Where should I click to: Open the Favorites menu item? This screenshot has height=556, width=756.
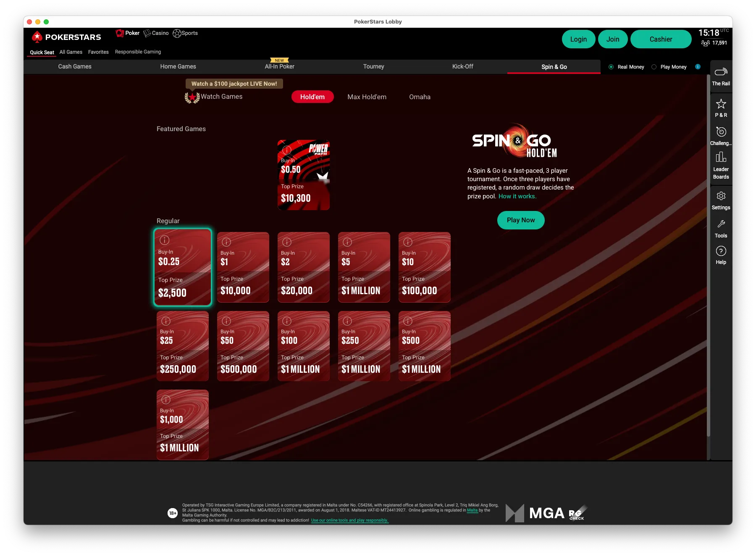pyautogui.click(x=98, y=52)
